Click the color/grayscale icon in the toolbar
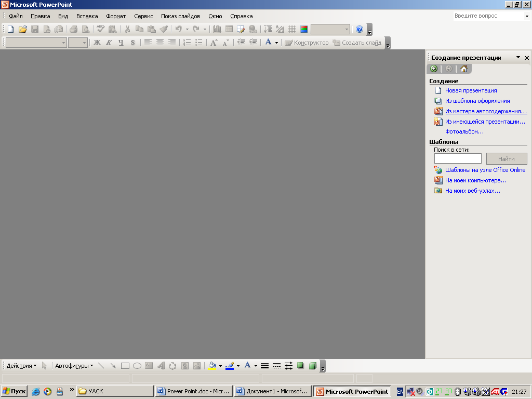532x399 pixels. point(304,29)
